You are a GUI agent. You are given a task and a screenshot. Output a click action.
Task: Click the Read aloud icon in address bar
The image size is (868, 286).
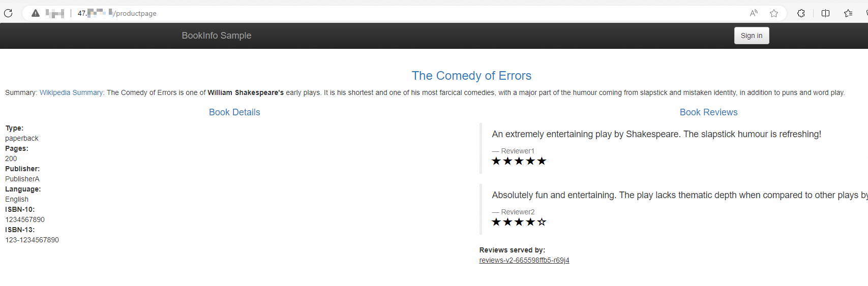pos(754,13)
